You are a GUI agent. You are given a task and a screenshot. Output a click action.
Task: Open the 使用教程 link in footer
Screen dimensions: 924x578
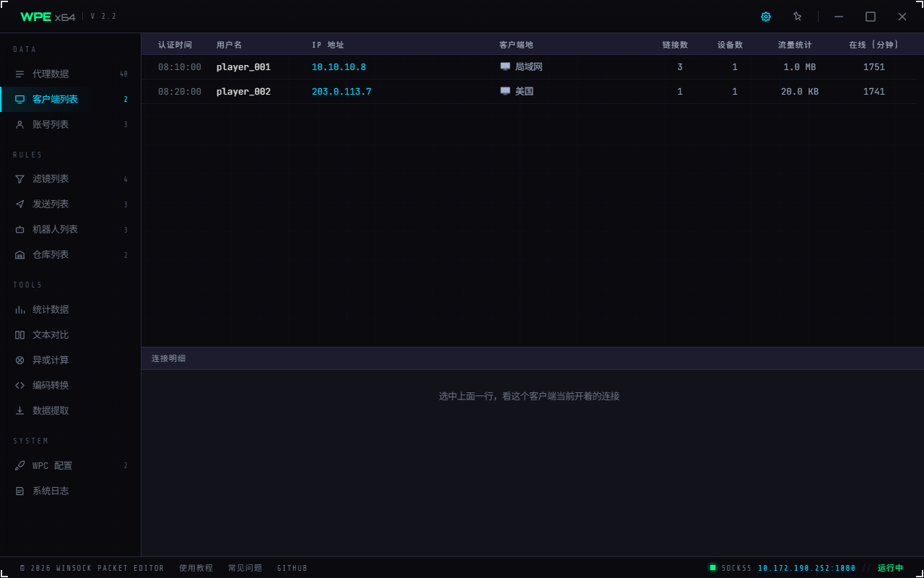click(x=196, y=568)
